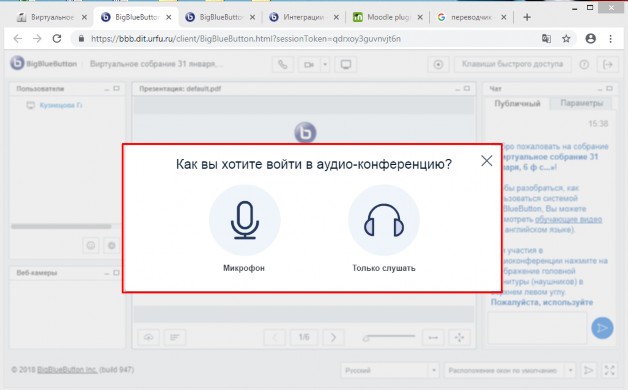Click the fullscreen icon at bottom right
Image resolution: width=628 pixels, height=390 pixels.
(609, 370)
